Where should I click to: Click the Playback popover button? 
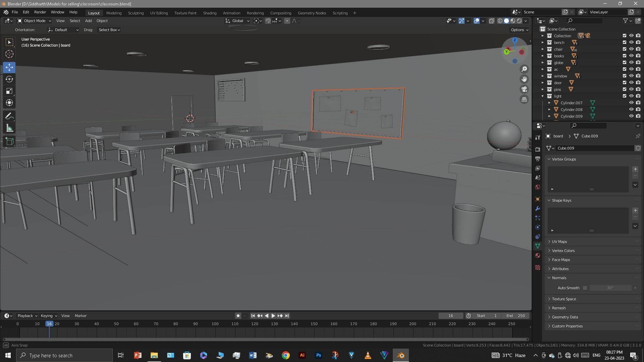[27, 316]
